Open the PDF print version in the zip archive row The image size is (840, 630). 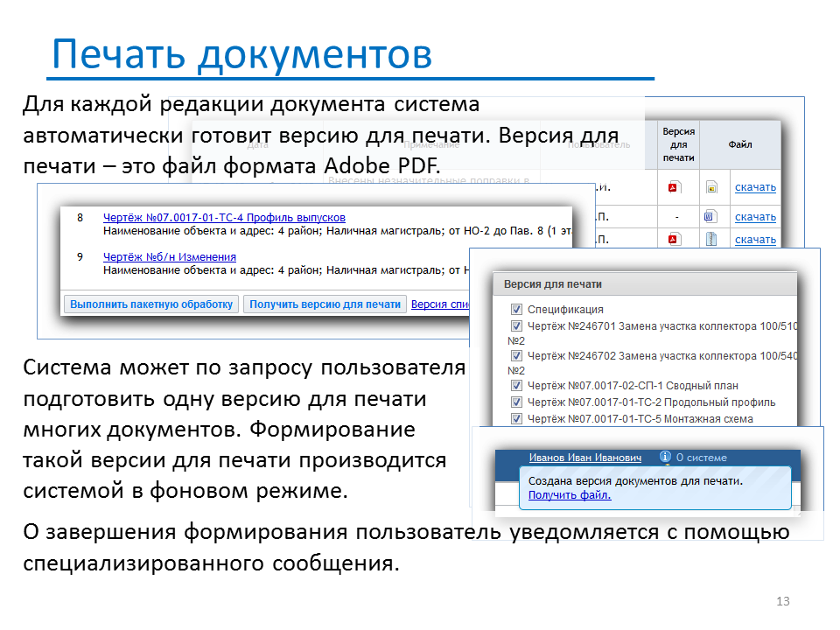pos(674,239)
